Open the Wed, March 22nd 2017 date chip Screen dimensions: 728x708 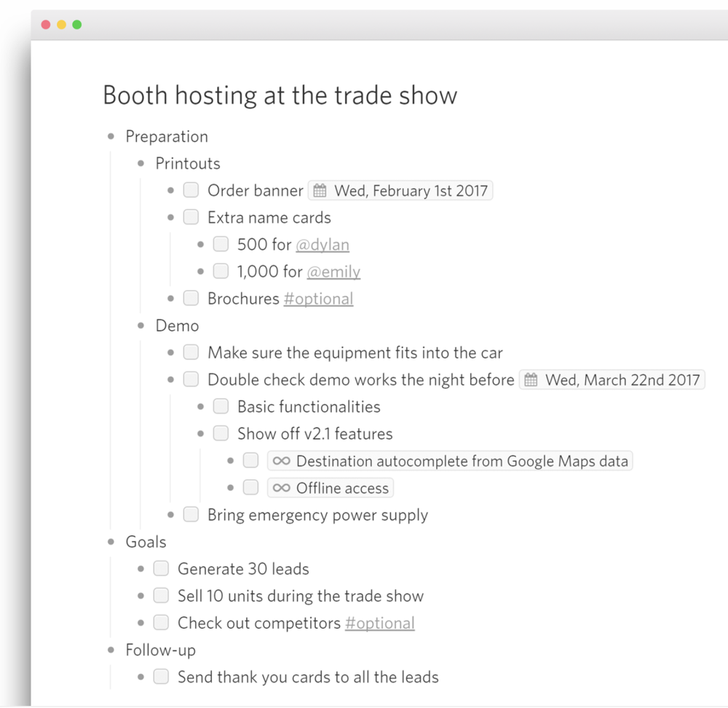point(612,379)
